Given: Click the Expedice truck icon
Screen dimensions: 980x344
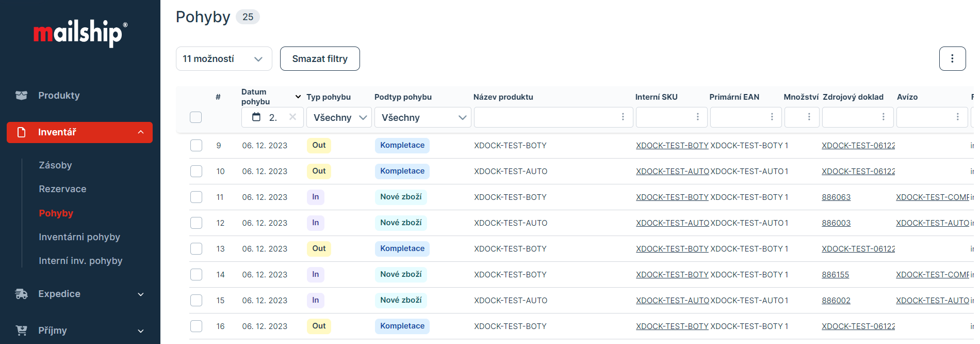Looking at the screenshot, I should (x=21, y=294).
